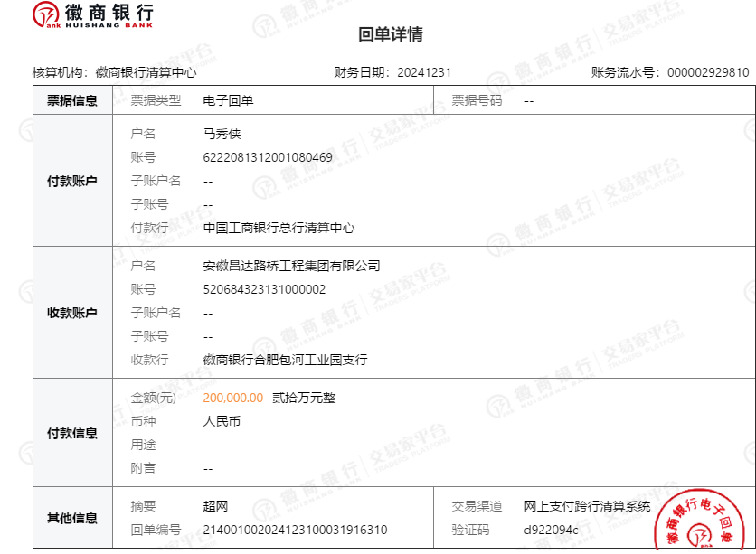Select payee account number 520684323131000002
The height and width of the screenshot is (554, 756).
click(x=264, y=289)
